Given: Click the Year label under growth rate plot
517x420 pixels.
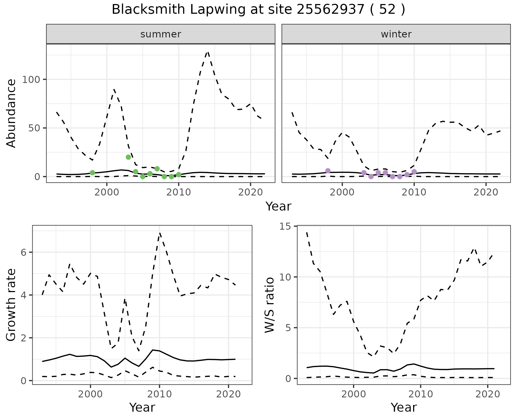Looking at the screenshot, I should pos(142,407).
